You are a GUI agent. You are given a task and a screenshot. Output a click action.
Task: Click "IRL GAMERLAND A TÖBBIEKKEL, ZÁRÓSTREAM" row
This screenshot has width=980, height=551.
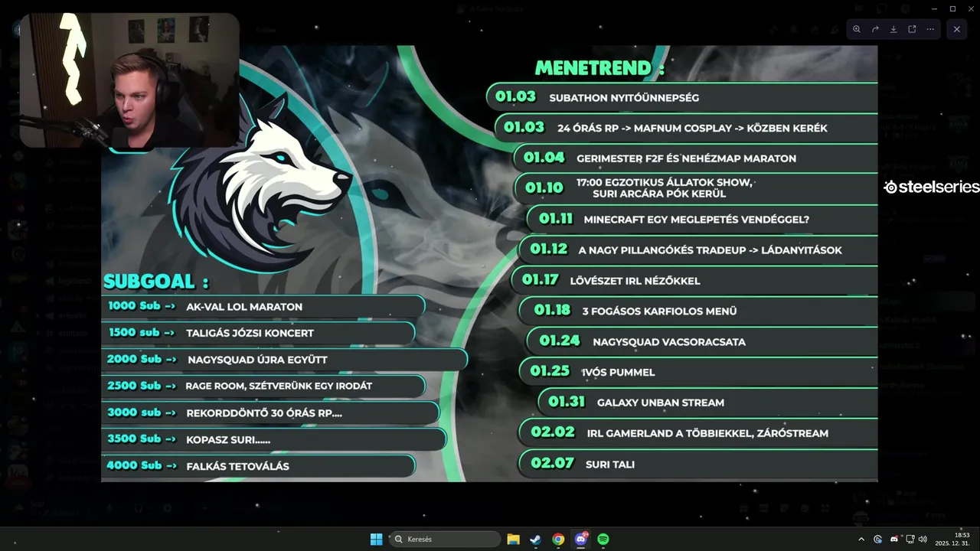click(x=698, y=433)
